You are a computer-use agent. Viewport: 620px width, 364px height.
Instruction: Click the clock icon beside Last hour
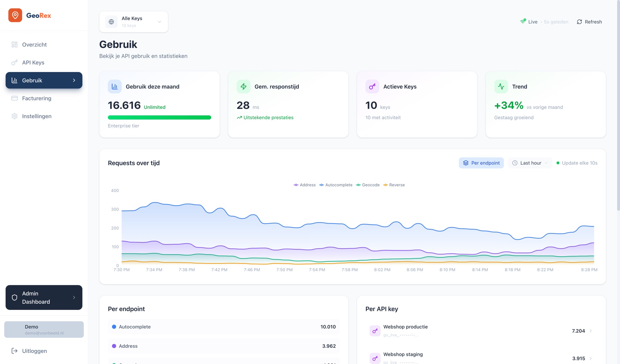click(x=515, y=163)
